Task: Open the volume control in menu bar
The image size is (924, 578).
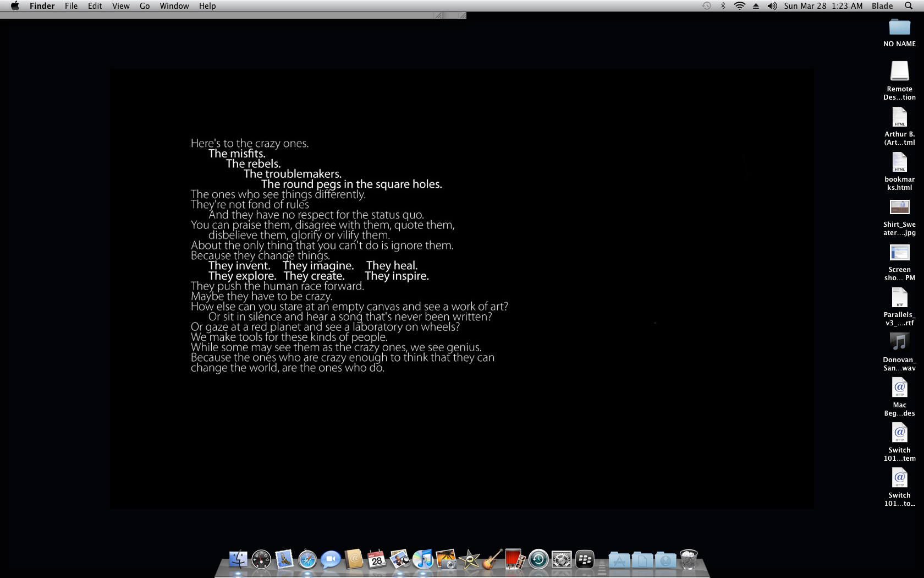Action: click(772, 6)
